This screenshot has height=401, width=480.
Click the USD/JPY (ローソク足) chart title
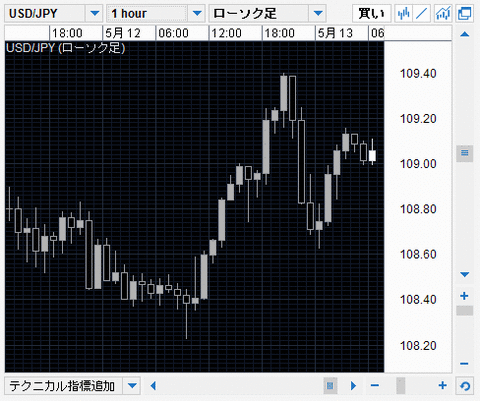tap(65, 48)
